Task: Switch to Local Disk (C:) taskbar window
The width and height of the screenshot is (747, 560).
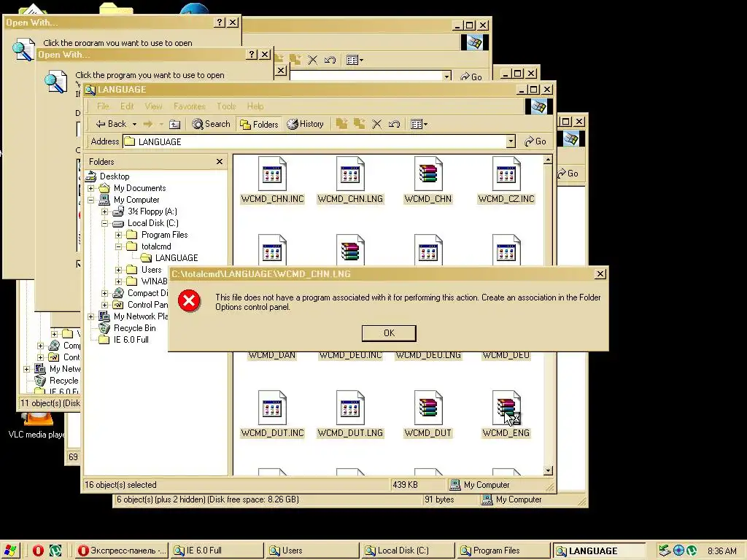Action: tap(407, 551)
